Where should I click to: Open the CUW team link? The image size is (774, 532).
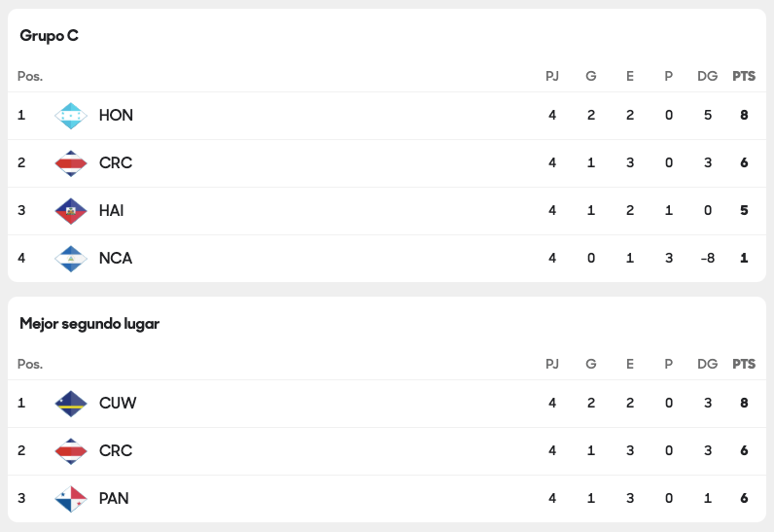coord(118,403)
